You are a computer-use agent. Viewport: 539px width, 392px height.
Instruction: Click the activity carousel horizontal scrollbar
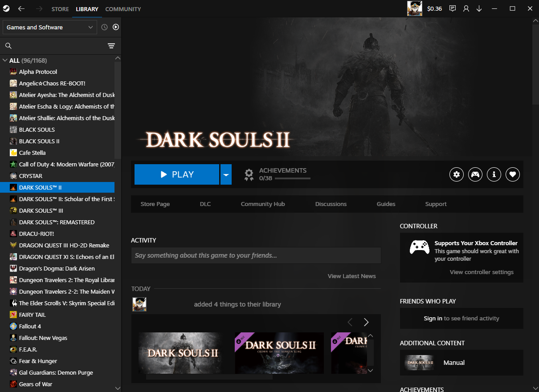point(209,377)
